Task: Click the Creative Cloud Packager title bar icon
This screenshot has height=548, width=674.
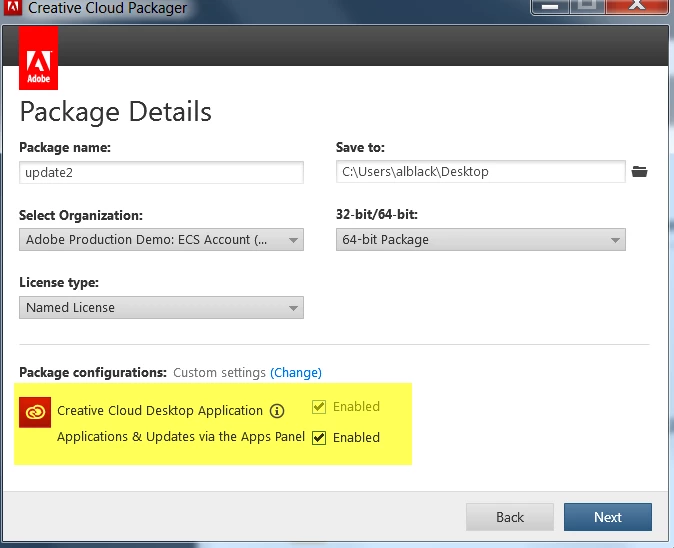Action: pyautogui.click(x=12, y=7)
